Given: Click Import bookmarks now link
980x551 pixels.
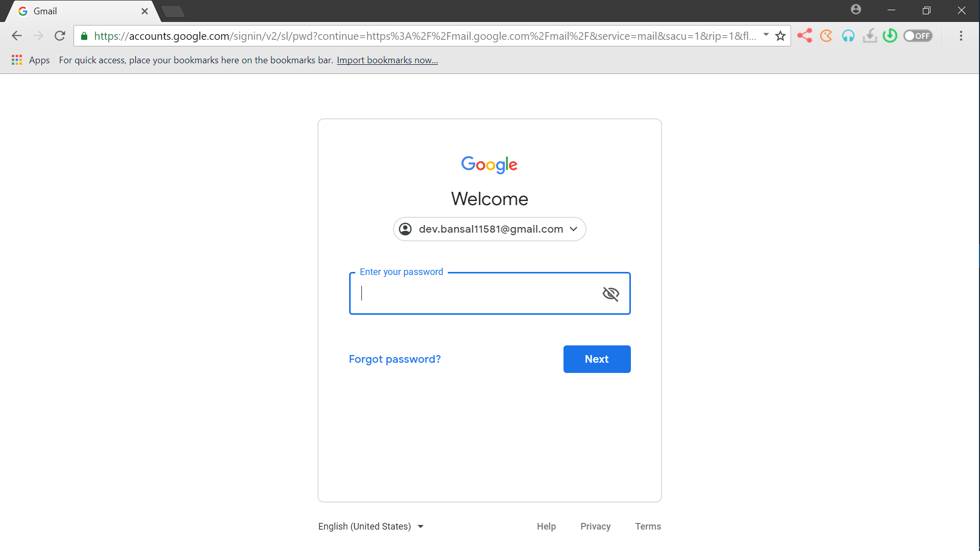Looking at the screenshot, I should click(x=388, y=59).
